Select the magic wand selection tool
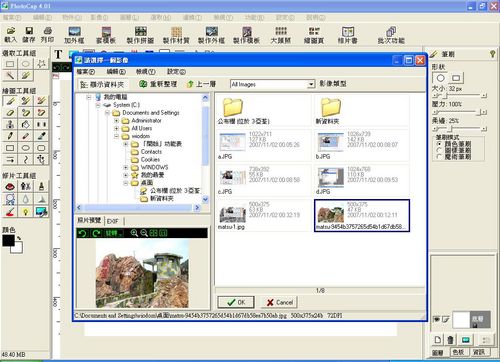The height and width of the screenshot is (362, 500). 10,75
